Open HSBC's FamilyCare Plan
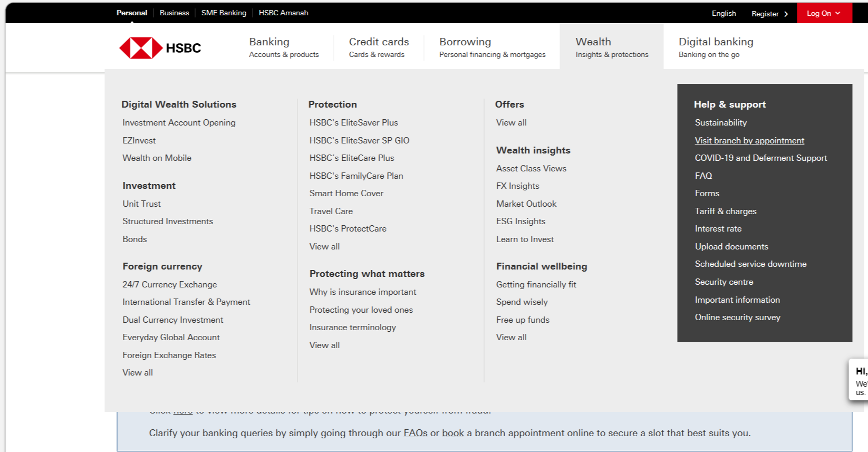868x452 pixels. (356, 176)
